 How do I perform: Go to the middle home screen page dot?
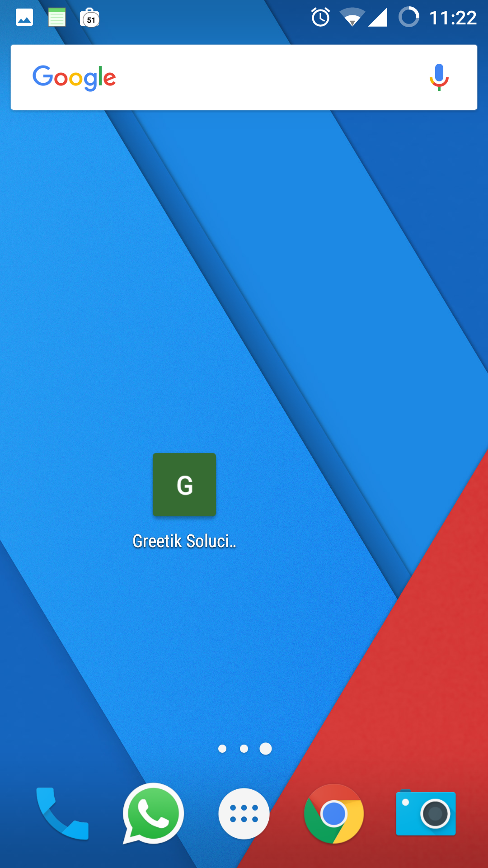pyautogui.click(x=244, y=749)
